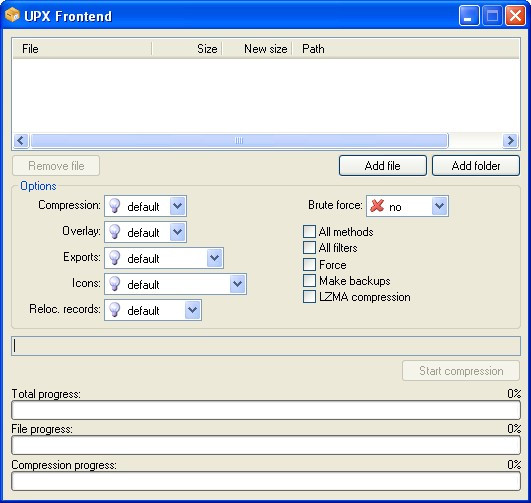
Task: Click the lightbulb icon in Compression combo
Action: pos(114,206)
